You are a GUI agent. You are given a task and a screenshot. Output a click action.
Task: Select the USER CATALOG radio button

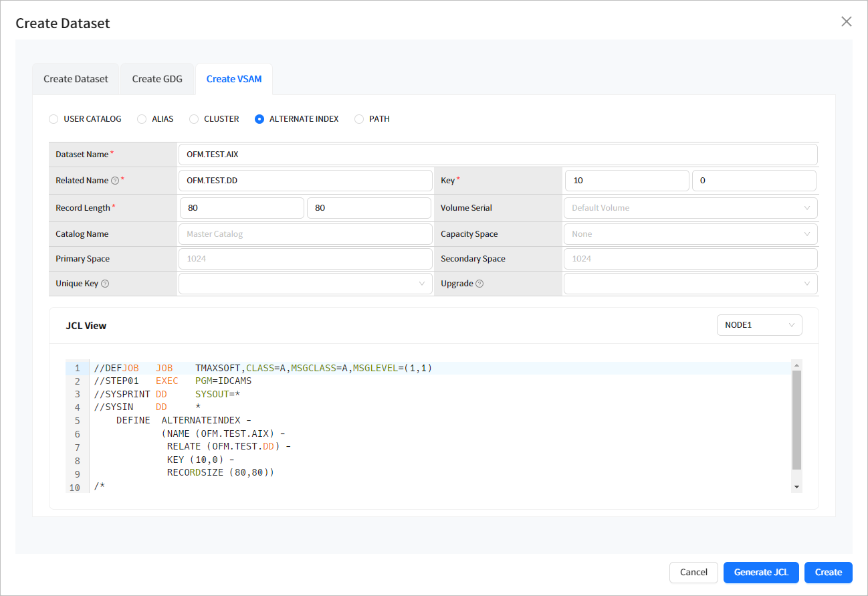tap(53, 118)
